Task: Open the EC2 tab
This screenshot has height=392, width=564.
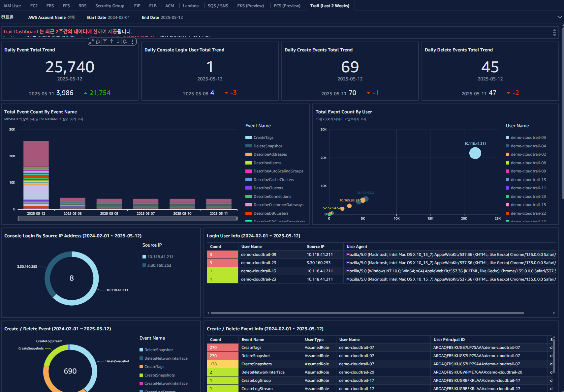Action: coord(34,6)
